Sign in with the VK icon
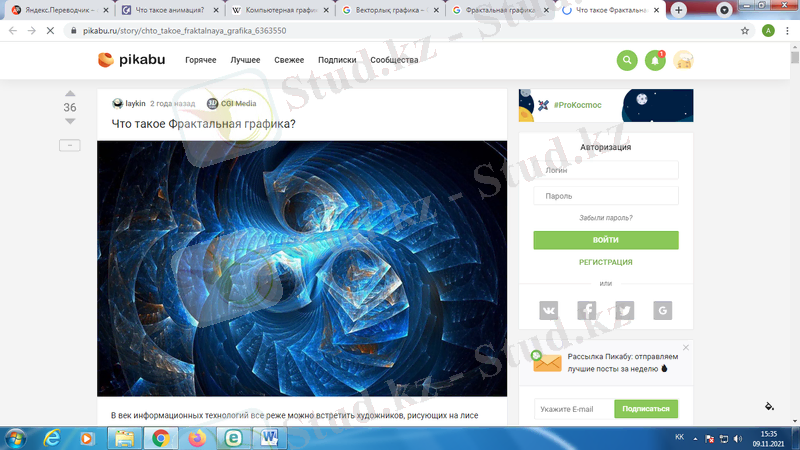 click(x=549, y=310)
